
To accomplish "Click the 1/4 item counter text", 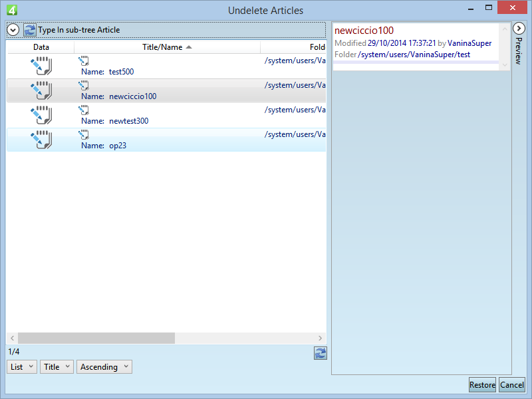I will coord(14,352).
